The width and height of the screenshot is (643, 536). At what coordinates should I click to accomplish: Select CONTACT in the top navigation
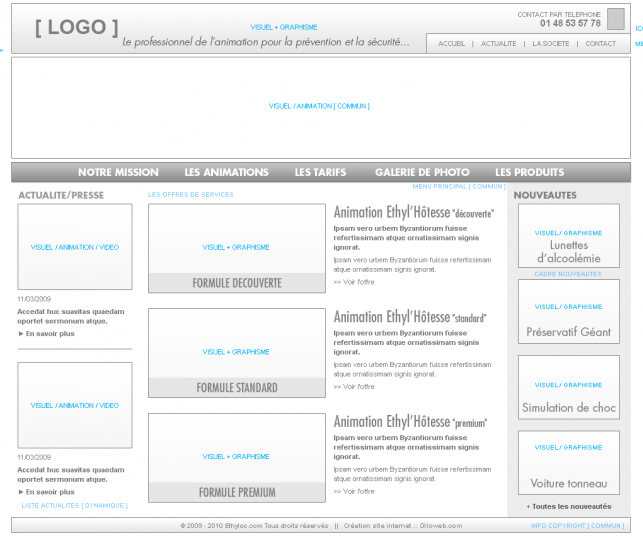click(x=600, y=44)
